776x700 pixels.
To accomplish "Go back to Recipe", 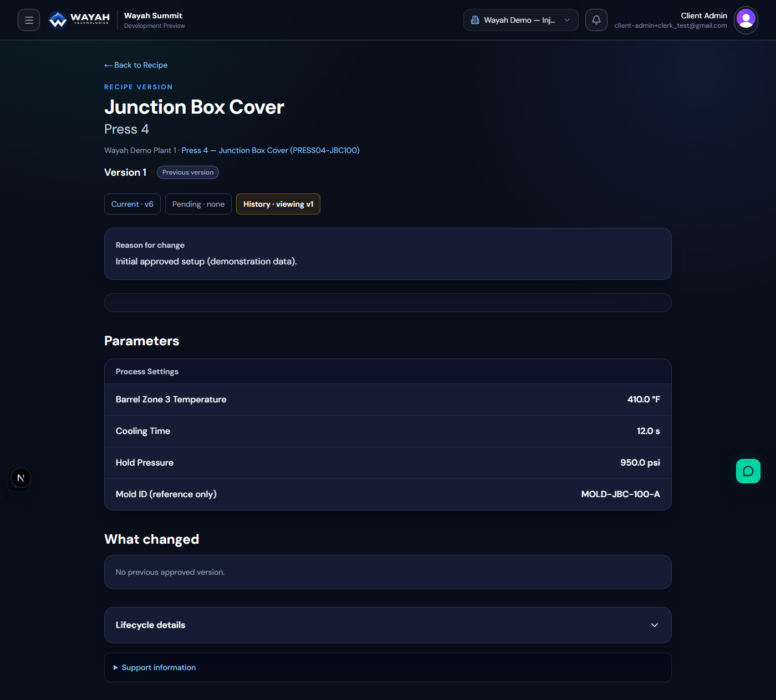I will 136,65.
